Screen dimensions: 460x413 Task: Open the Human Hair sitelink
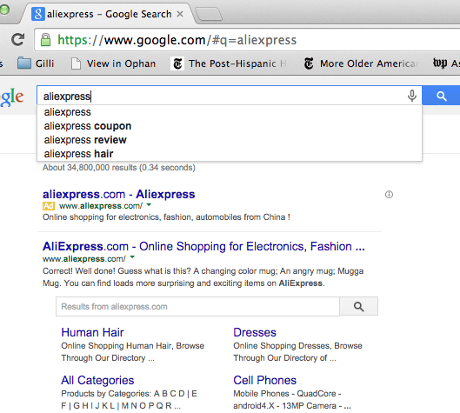(x=92, y=332)
